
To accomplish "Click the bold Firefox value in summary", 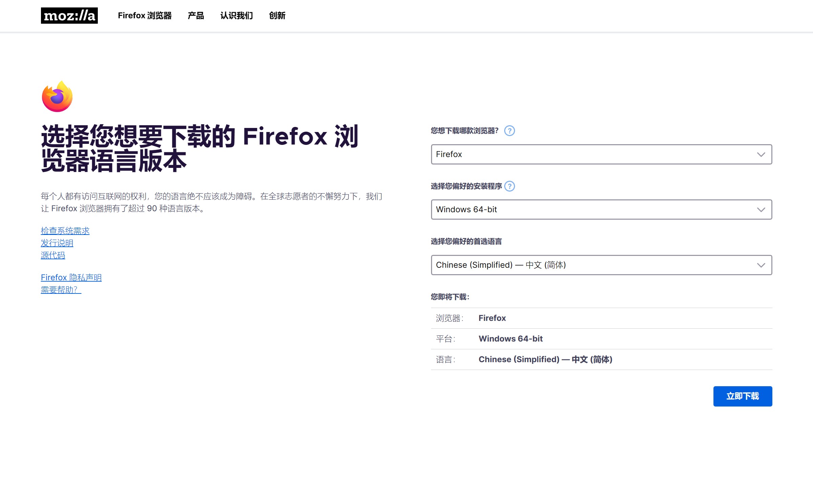I will (492, 318).
